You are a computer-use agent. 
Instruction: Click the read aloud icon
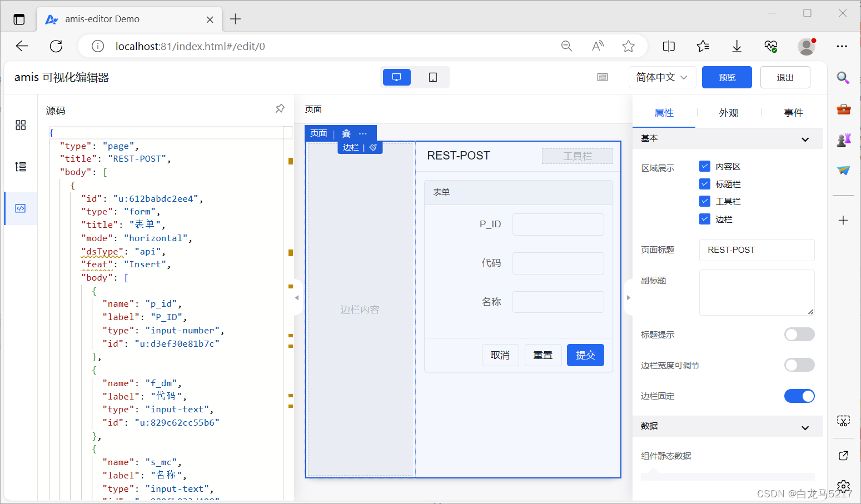click(x=598, y=46)
